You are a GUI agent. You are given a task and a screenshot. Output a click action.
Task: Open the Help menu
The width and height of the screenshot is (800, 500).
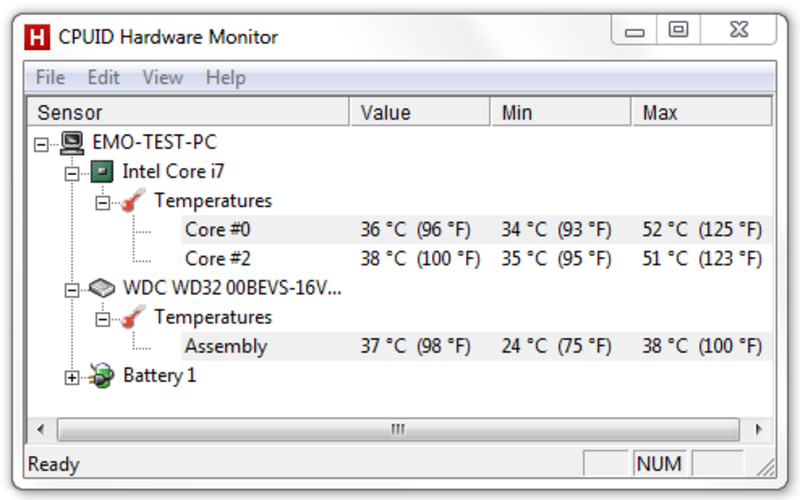click(226, 78)
